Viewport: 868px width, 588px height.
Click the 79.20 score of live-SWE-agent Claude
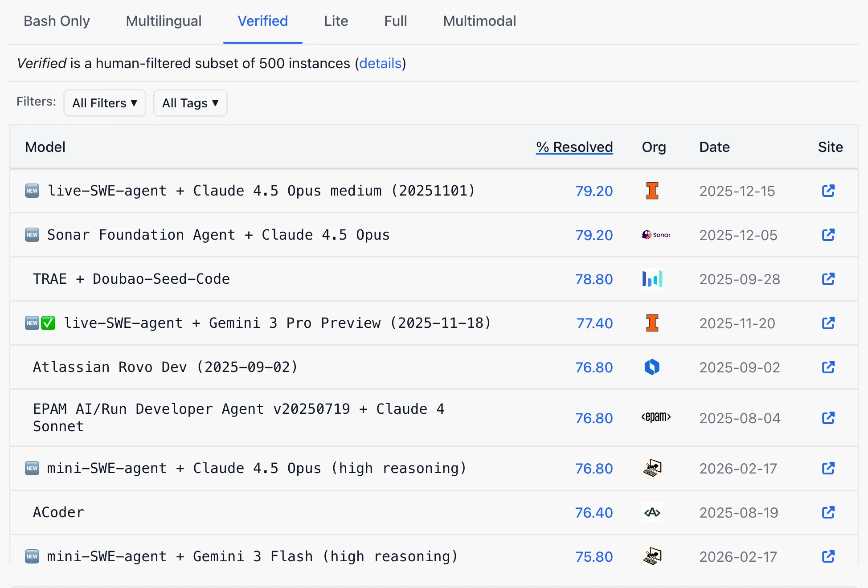tap(594, 191)
